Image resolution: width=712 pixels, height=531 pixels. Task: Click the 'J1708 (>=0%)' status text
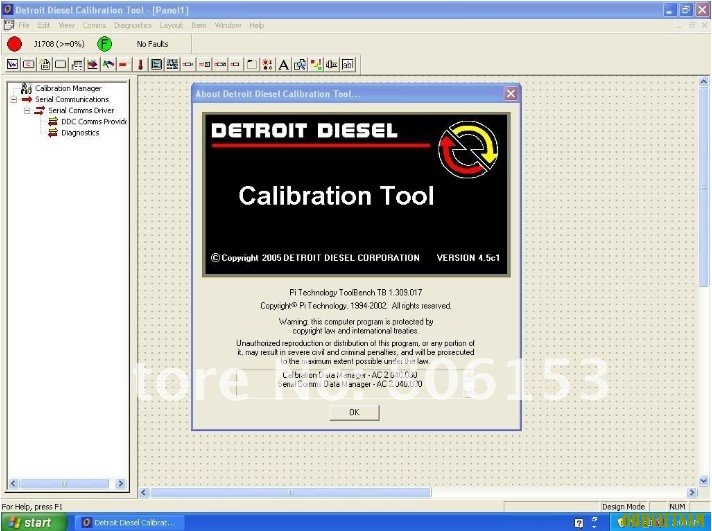(59, 44)
